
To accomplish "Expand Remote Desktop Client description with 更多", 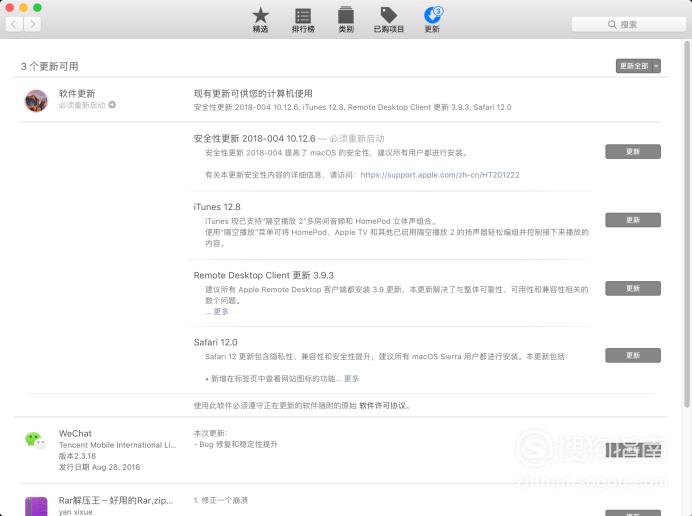I will pyautogui.click(x=221, y=312).
